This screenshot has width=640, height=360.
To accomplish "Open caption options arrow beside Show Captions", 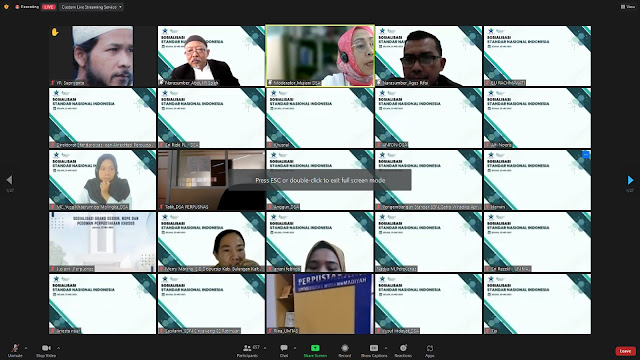I will pos(386,348).
